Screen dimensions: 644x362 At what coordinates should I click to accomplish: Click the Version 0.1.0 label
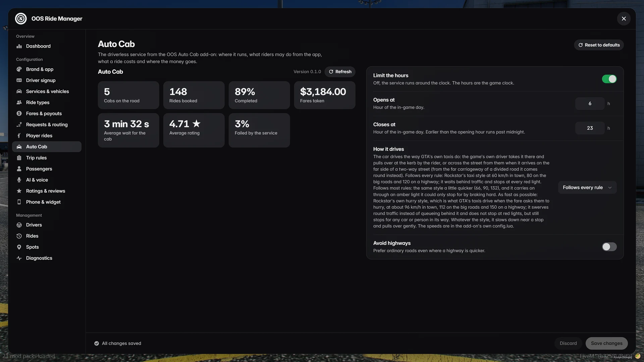click(307, 72)
